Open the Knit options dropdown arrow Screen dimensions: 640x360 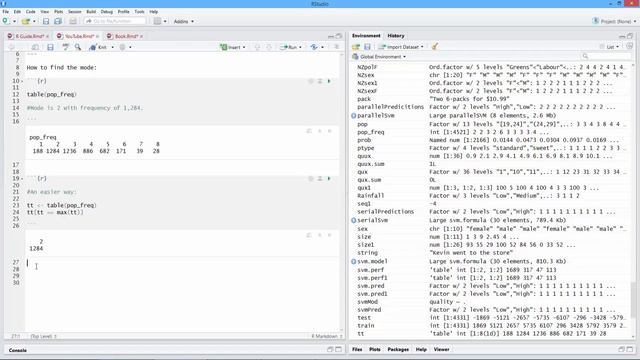pyautogui.click(x=113, y=47)
